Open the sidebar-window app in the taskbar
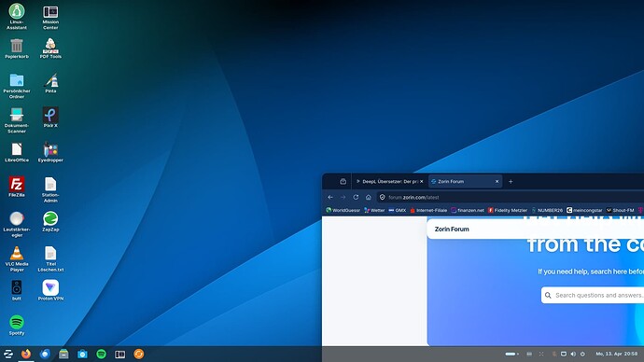 (x=119, y=354)
